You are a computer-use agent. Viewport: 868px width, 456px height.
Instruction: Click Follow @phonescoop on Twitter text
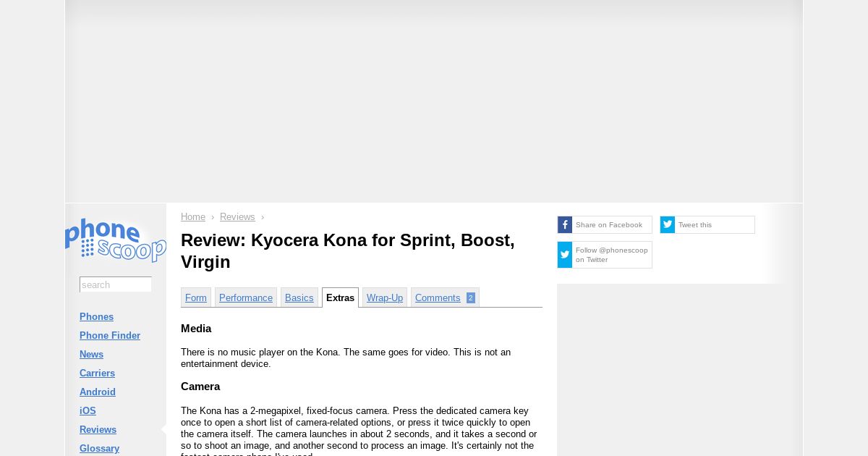coord(612,255)
